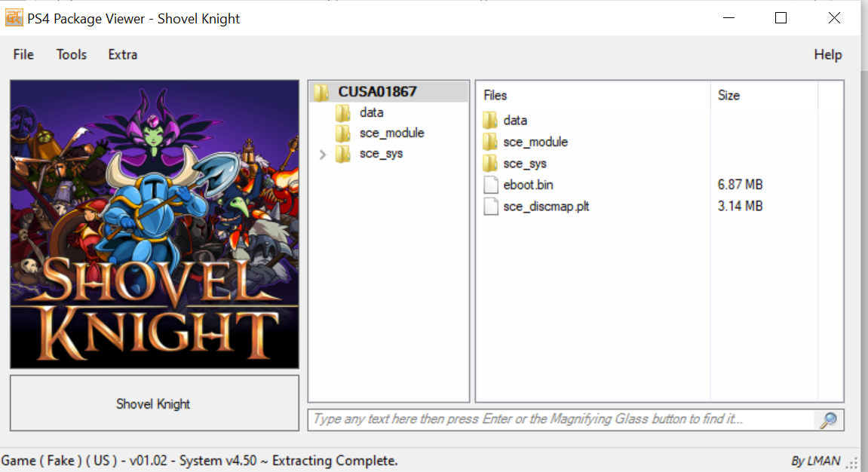Click the 3.14 MB size value
The image size is (868, 472).
pos(740,206)
